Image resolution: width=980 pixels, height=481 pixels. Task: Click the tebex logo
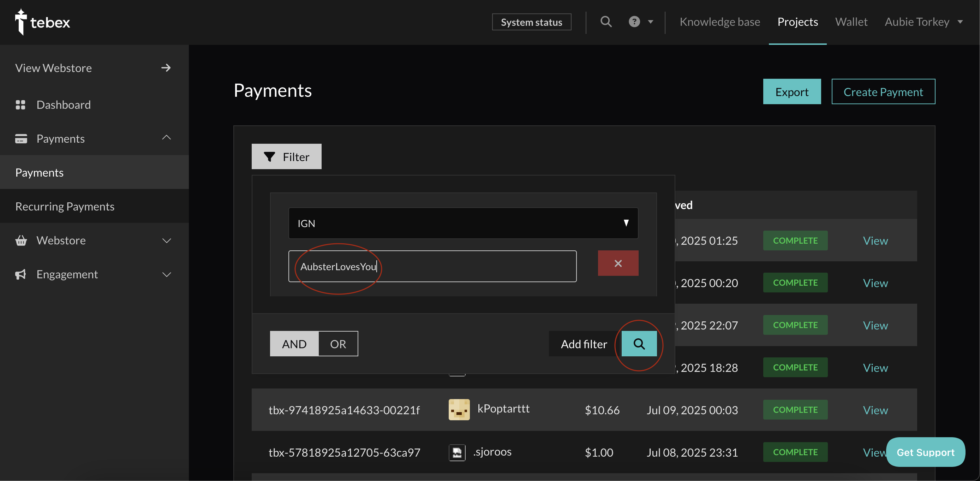(x=42, y=22)
